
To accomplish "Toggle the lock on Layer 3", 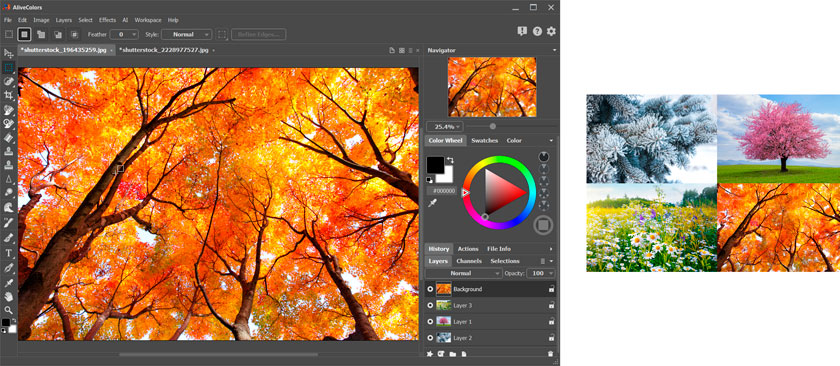I will tap(551, 305).
